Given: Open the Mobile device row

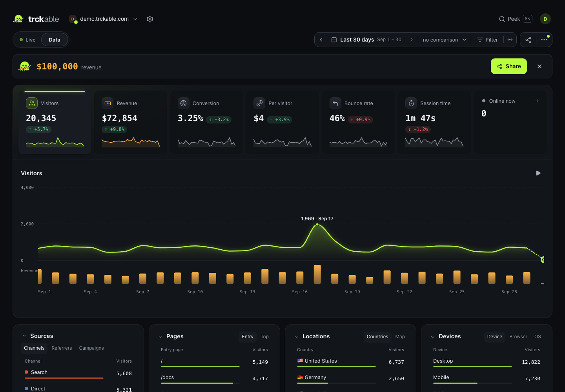Looking at the screenshot, I should (x=487, y=379).
